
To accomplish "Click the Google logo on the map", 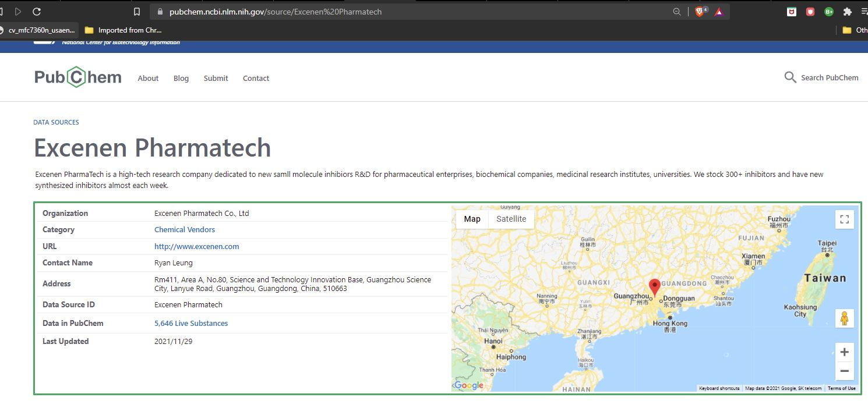I will pyautogui.click(x=469, y=385).
